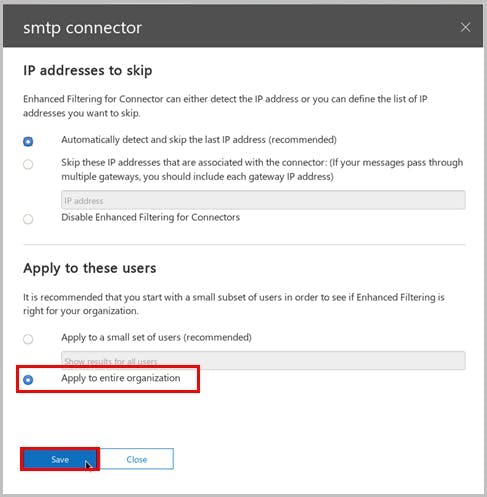Focus the 'Show results for all users' field
The width and height of the screenshot is (487, 497).
tap(263, 360)
